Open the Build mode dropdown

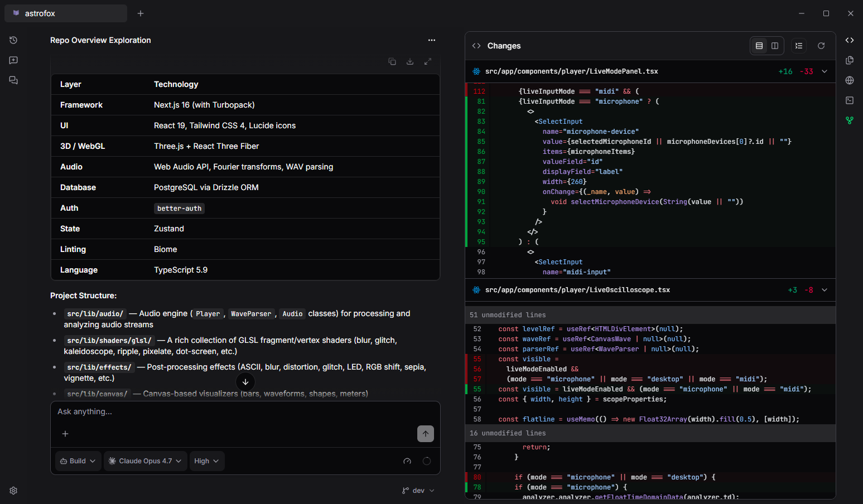click(78, 461)
